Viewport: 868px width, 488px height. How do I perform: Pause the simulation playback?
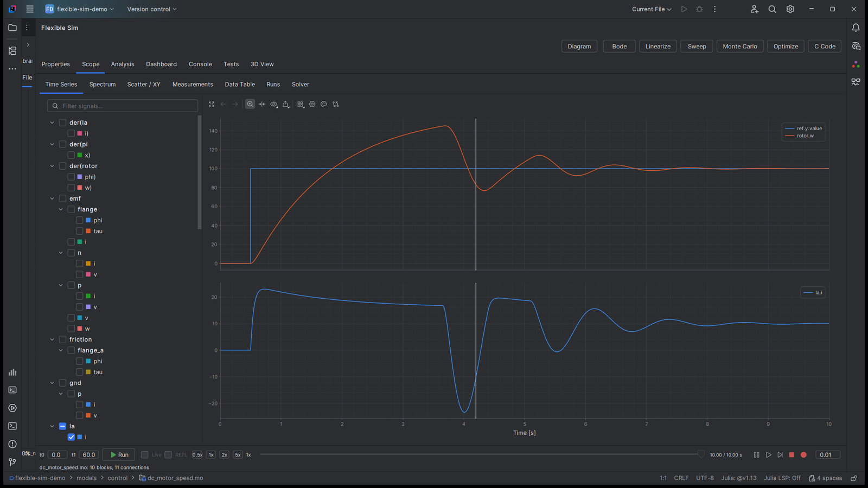[x=757, y=455]
